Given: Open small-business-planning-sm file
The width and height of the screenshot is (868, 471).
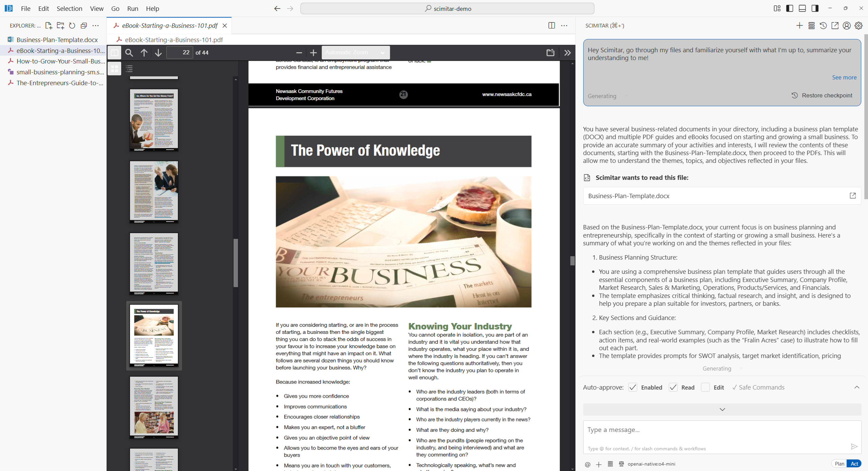Looking at the screenshot, I should click(x=53, y=72).
